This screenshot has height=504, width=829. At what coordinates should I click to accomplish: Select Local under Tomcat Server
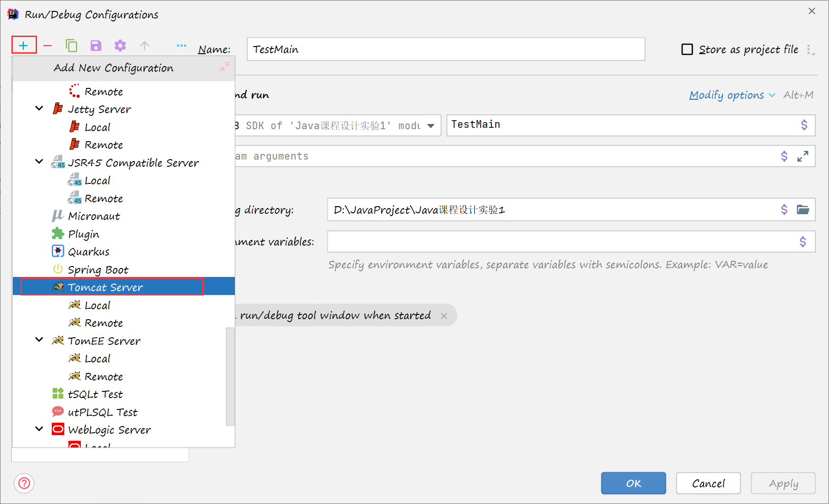coord(124,305)
